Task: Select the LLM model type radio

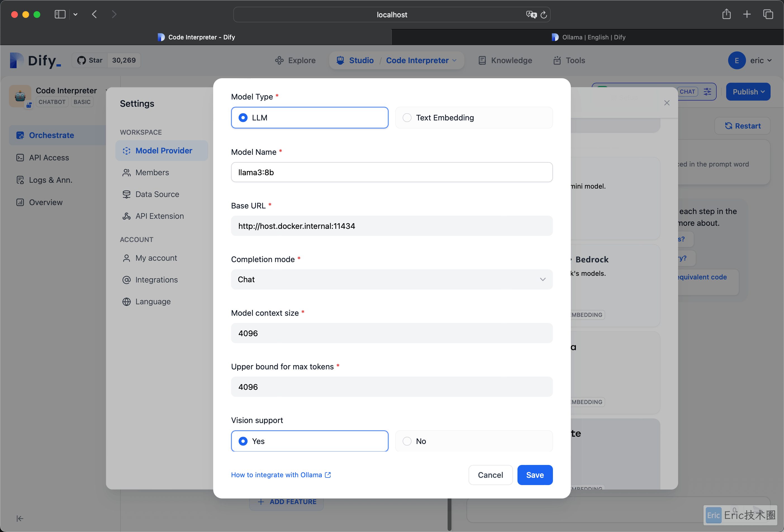Action: coord(309,118)
